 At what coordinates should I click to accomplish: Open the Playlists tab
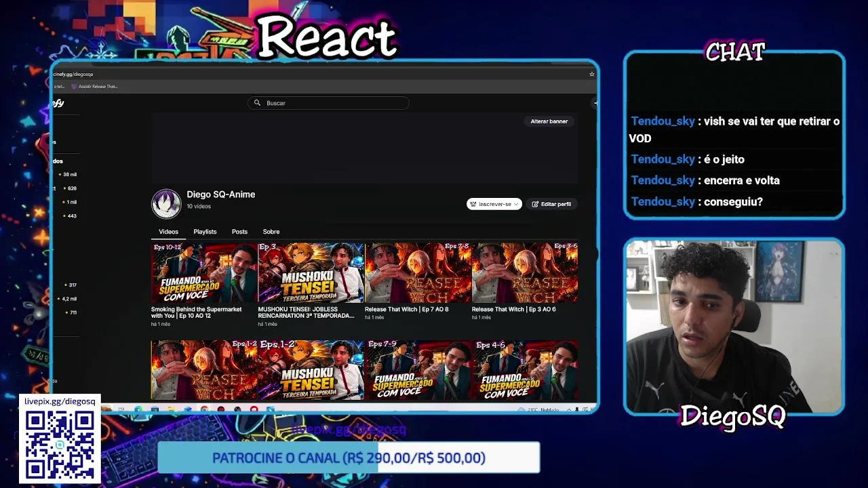(x=205, y=232)
